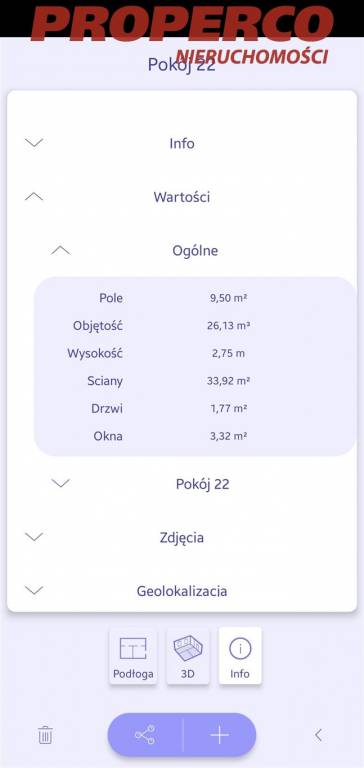The height and width of the screenshot is (768, 364).
Task: Open the Geolokalizacja section label
Action: [182, 591]
